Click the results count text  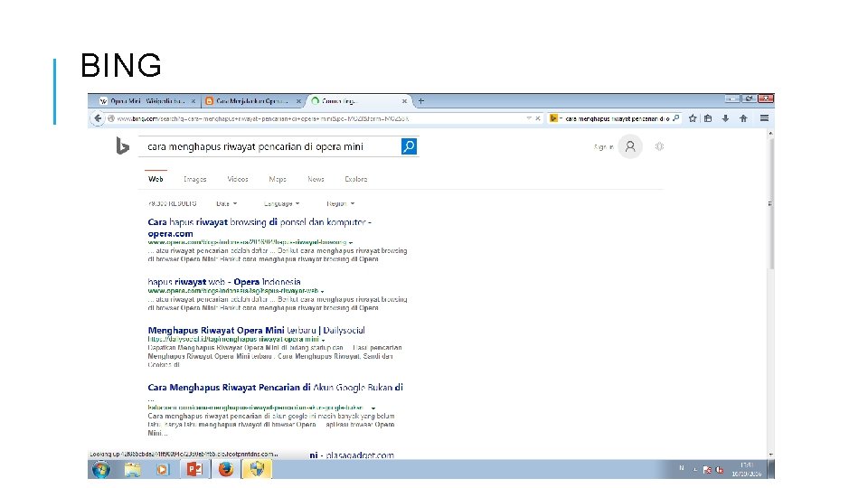(172, 203)
